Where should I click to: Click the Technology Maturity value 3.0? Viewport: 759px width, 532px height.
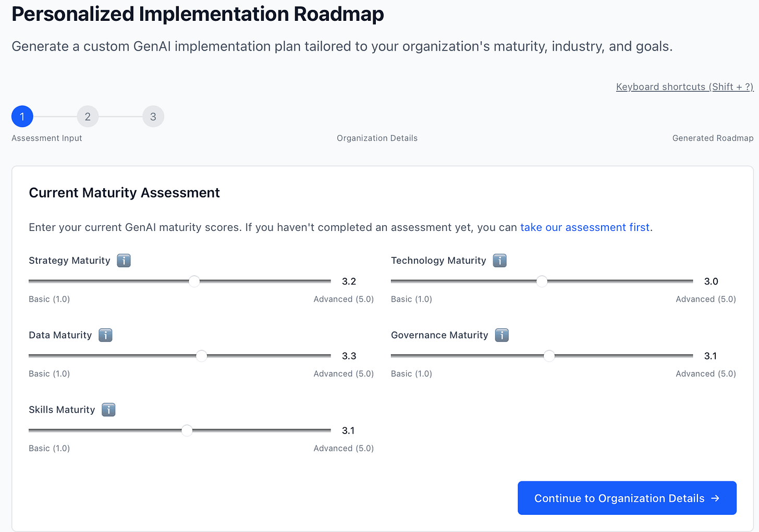711,281
